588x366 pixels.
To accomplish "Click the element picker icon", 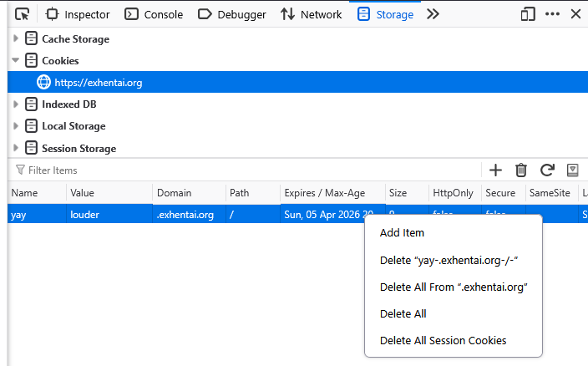I will (23, 14).
